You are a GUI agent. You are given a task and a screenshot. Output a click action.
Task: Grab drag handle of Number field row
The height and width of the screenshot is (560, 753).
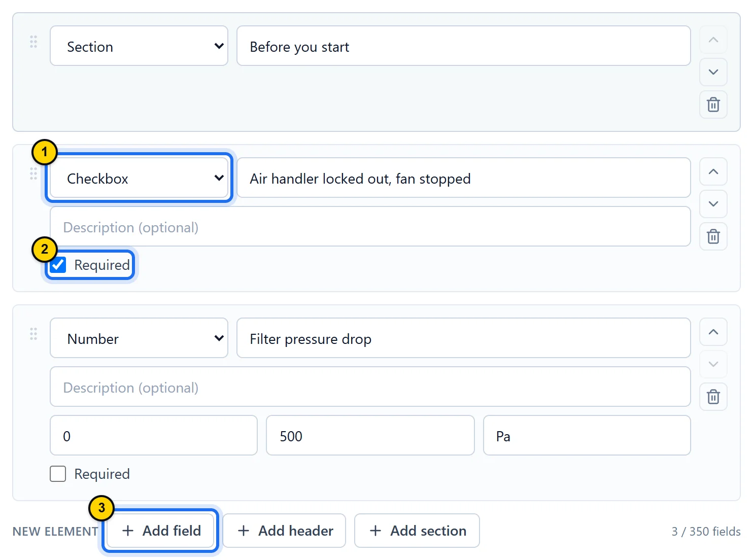[x=33, y=334]
